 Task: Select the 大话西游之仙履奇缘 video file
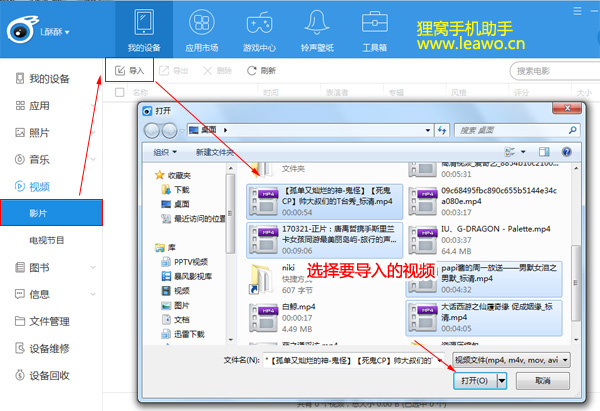[484, 318]
